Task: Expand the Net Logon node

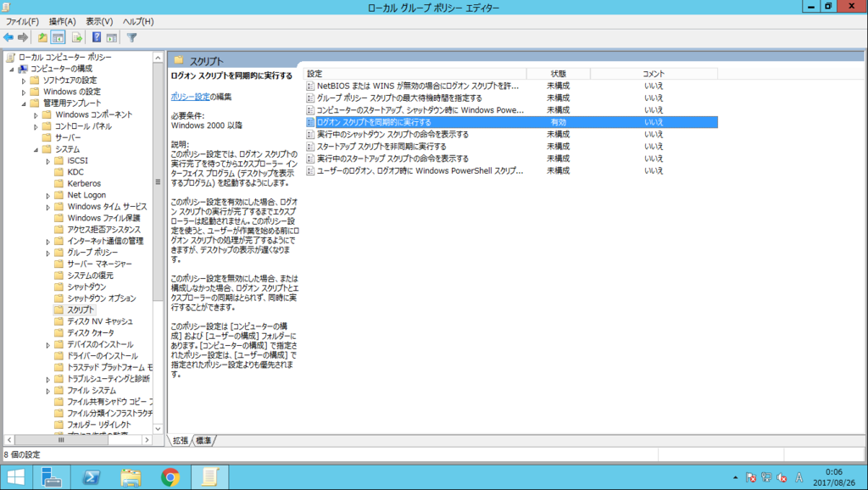Action: coord(48,196)
